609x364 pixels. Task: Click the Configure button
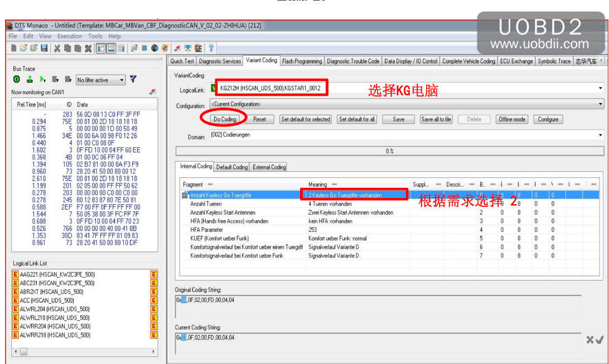point(548,119)
